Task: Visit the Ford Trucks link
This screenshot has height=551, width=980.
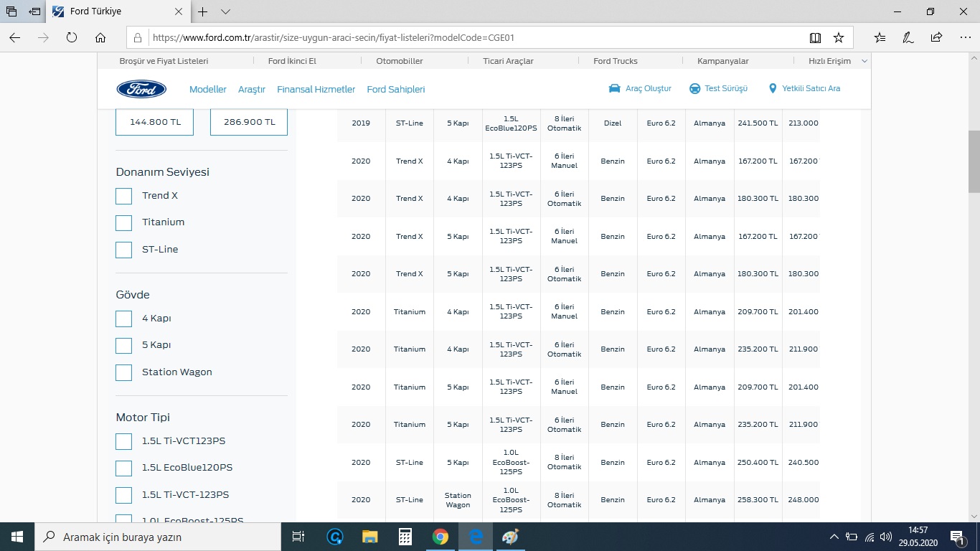Action: [x=616, y=61]
